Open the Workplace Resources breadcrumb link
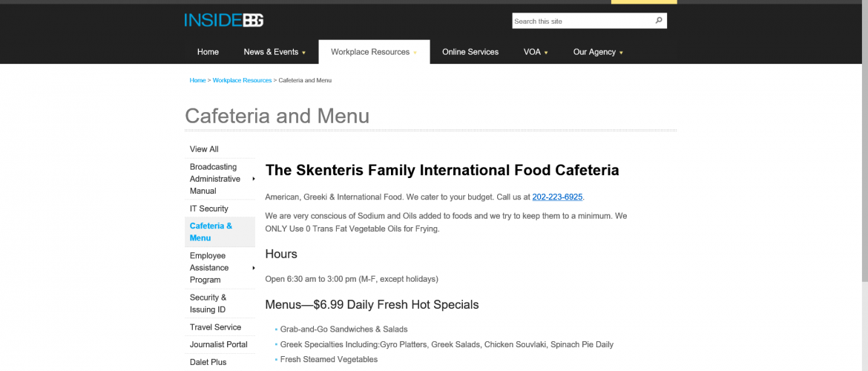Viewport: 868px width, 371px height. pyautogui.click(x=242, y=80)
